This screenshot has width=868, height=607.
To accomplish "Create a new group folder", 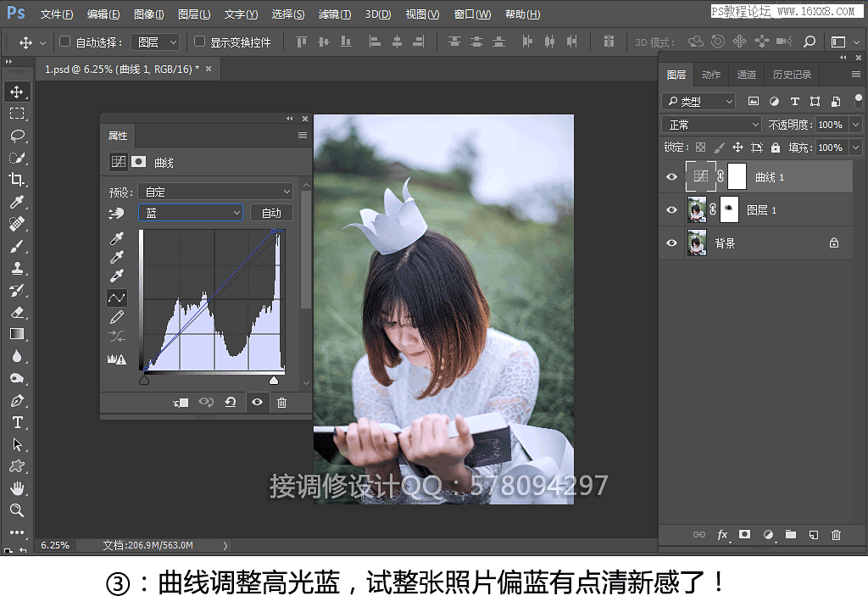I will tap(791, 534).
